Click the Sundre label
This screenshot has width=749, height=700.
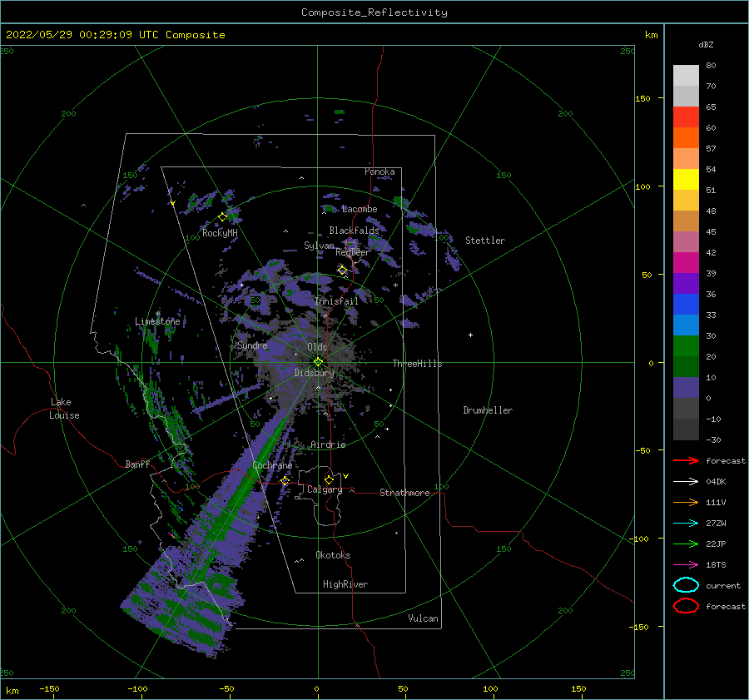[253, 345]
